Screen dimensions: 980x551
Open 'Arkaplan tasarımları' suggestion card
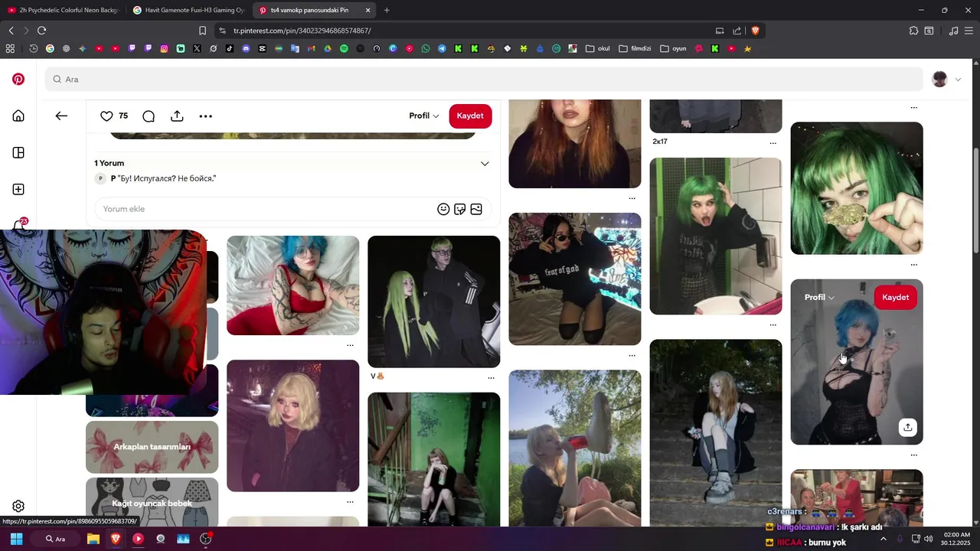(152, 447)
